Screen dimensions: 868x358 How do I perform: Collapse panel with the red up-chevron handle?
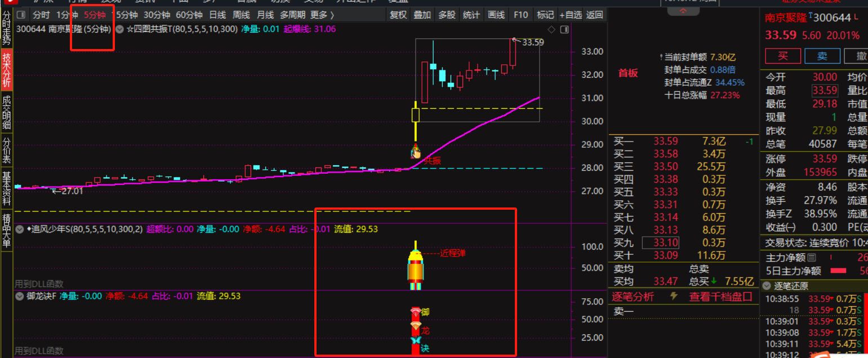pos(683,11)
